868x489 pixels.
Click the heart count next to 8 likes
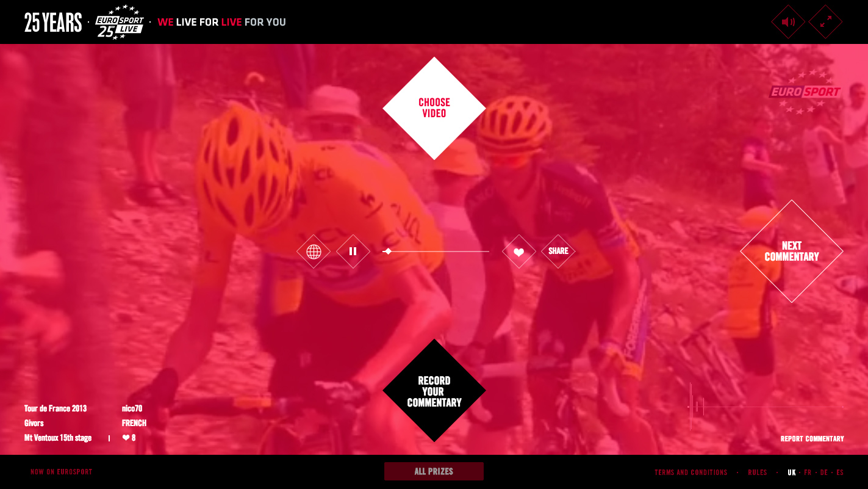pyautogui.click(x=129, y=438)
